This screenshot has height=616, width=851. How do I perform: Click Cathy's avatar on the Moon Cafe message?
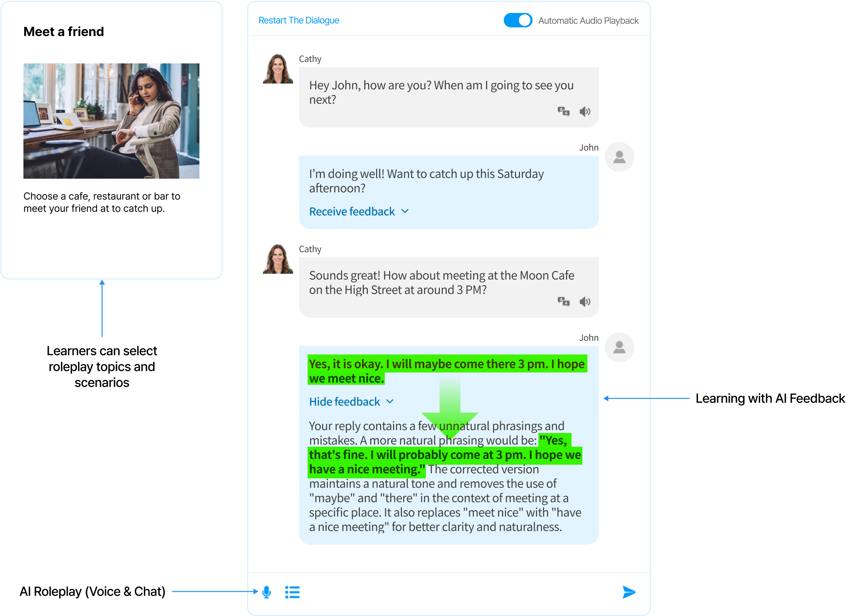click(x=278, y=259)
